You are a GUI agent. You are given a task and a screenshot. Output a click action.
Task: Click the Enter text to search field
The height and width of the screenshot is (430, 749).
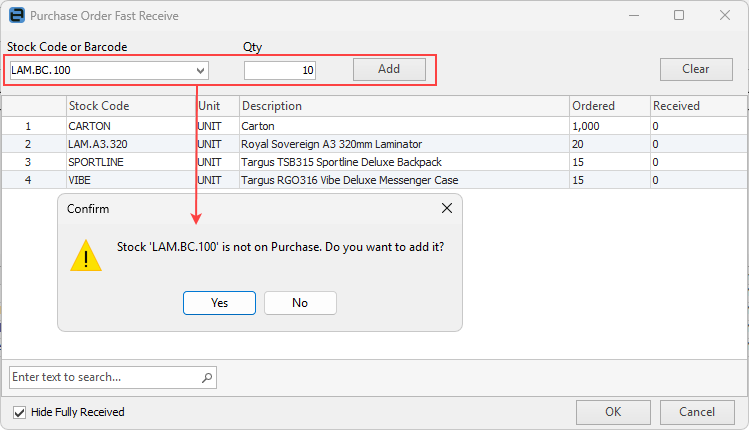coord(105,377)
